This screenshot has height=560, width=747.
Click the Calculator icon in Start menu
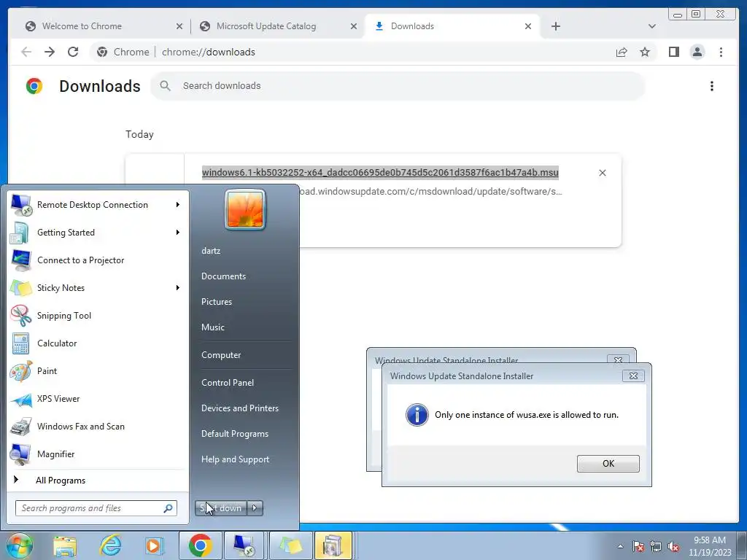point(21,343)
